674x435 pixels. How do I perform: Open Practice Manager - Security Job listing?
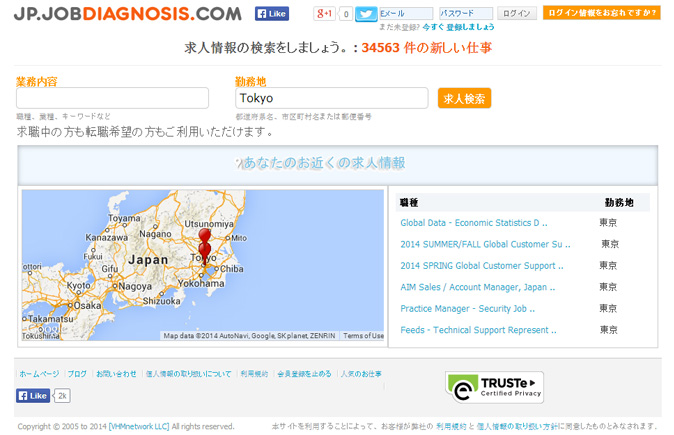468,309
